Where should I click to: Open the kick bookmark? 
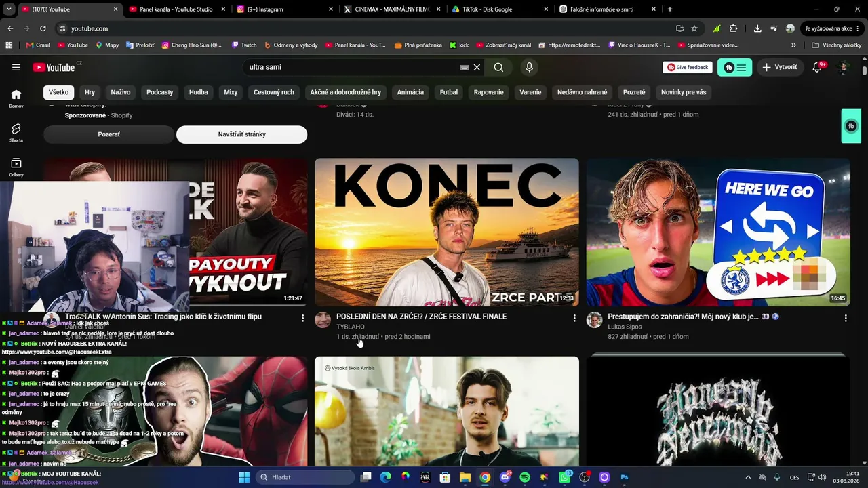coord(459,45)
